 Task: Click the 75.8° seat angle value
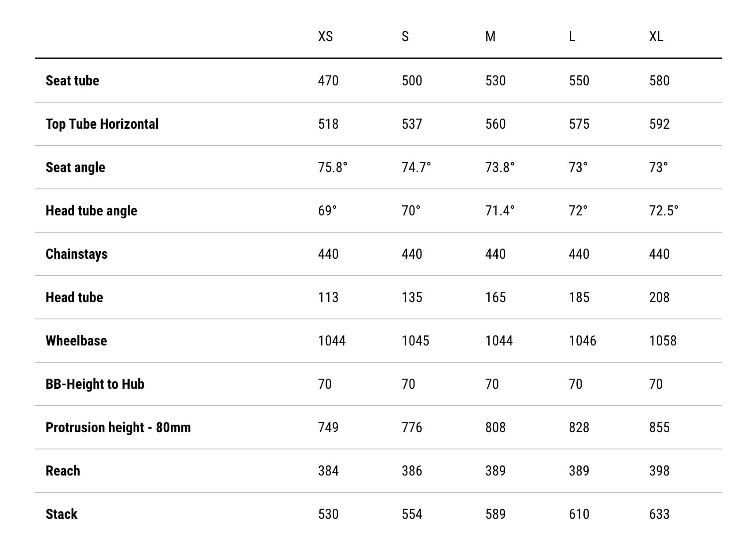tap(333, 167)
